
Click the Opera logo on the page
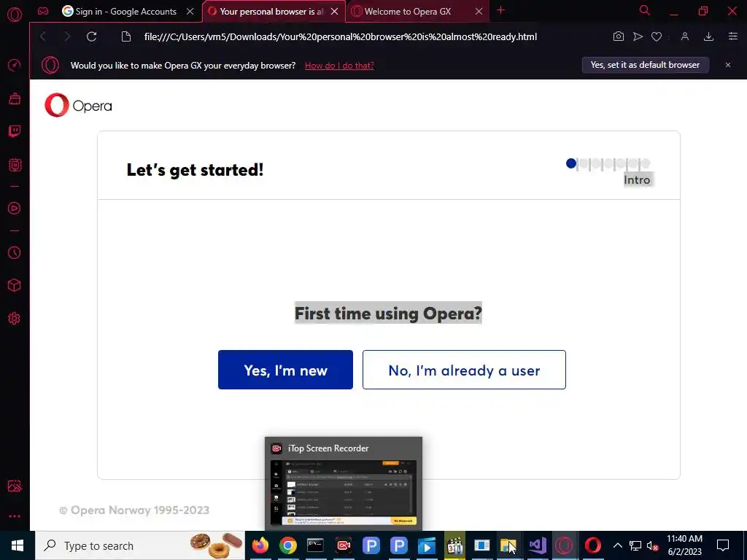point(78,105)
